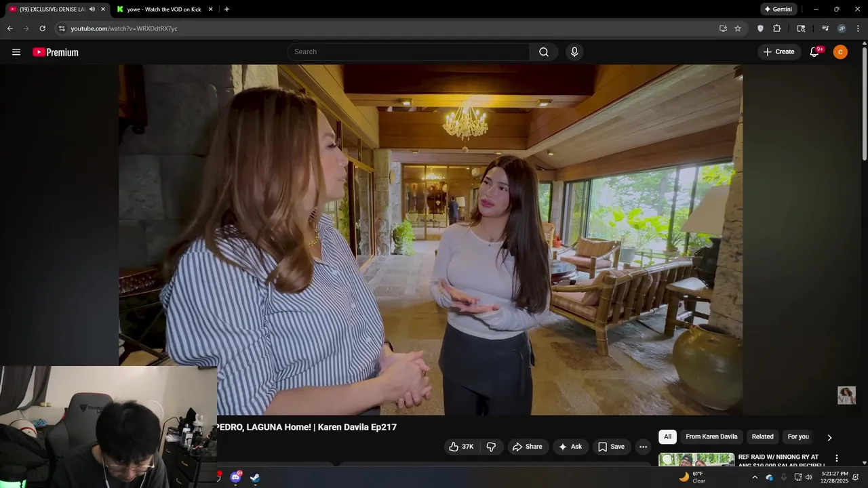Start voice search with the microphone
This screenshot has height=488, width=868.
point(574,52)
